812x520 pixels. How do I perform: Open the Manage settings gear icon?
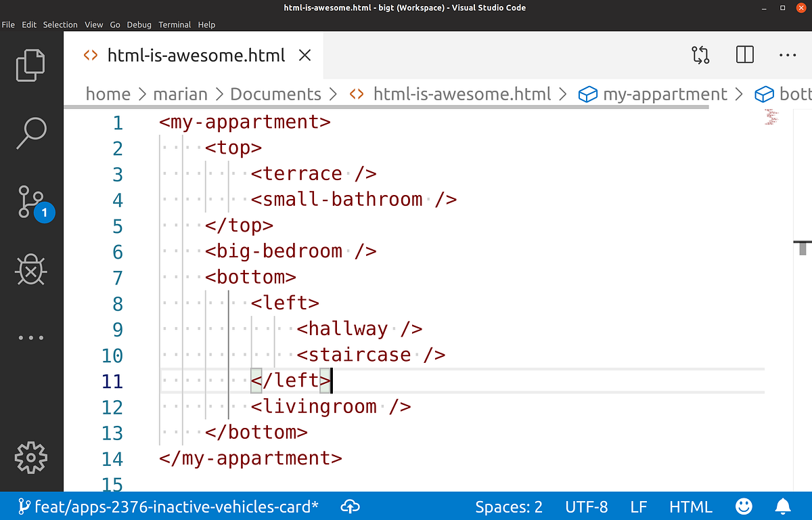tap(30, 458)
